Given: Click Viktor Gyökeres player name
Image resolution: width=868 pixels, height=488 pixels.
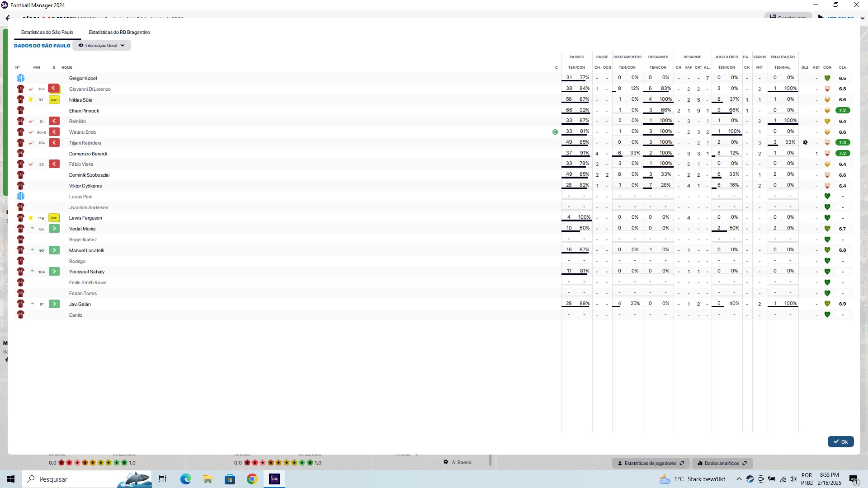Looking at the screenshot, I should (85, 186).
